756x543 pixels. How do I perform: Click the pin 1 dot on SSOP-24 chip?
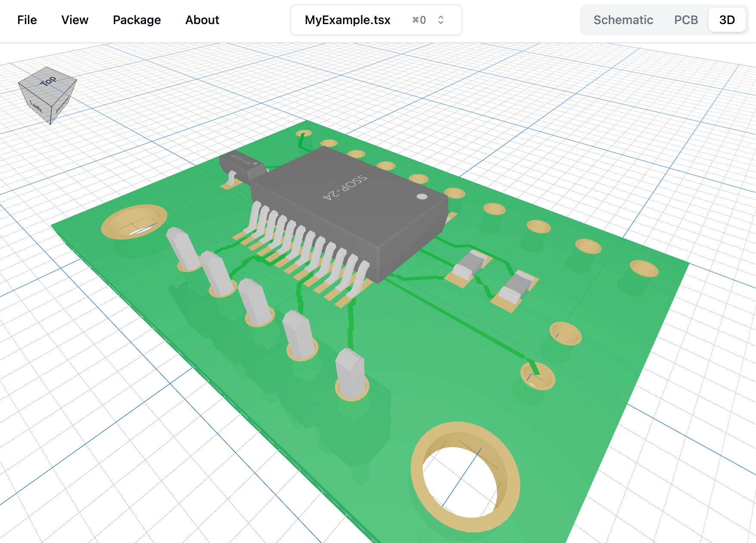click(x=422, y=197)
